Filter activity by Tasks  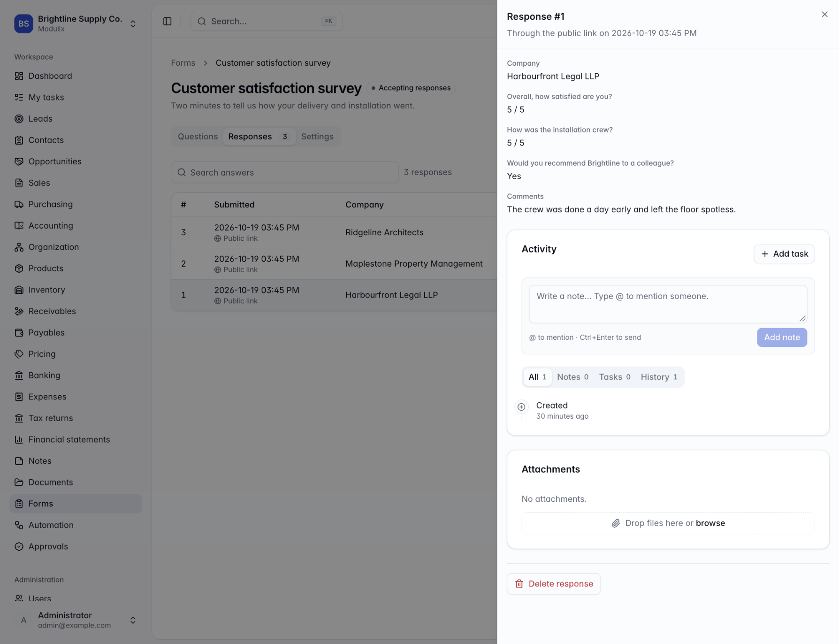[x=615, y=377]
